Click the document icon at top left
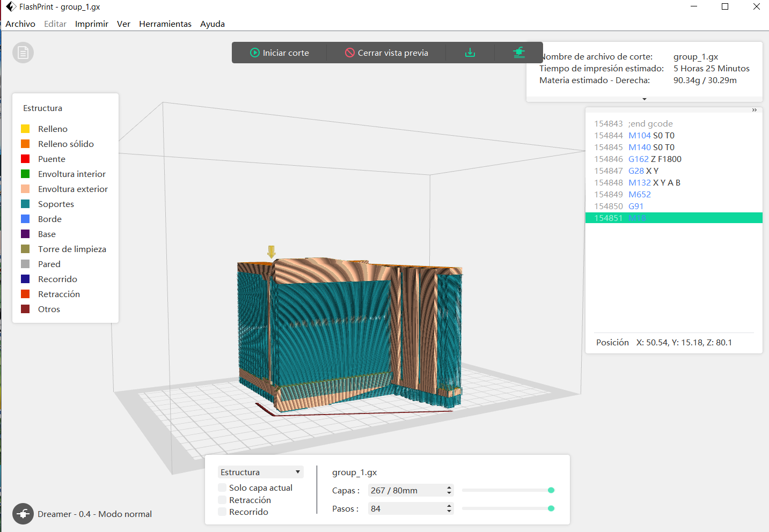Screen dimensions: 769x532 pyautogui.click(x=23, y=53)
